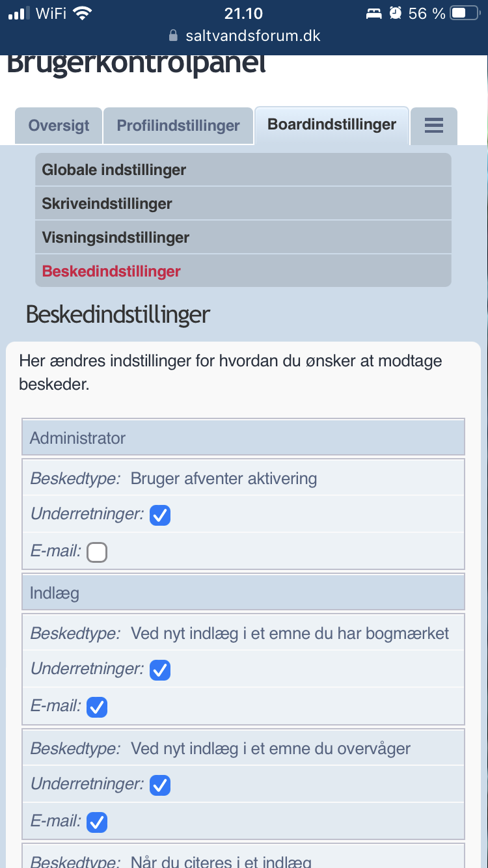Tap the saltvandsforum.dk address bar
The width and height of the screenshot is (488, 868).
coord(252,36)
